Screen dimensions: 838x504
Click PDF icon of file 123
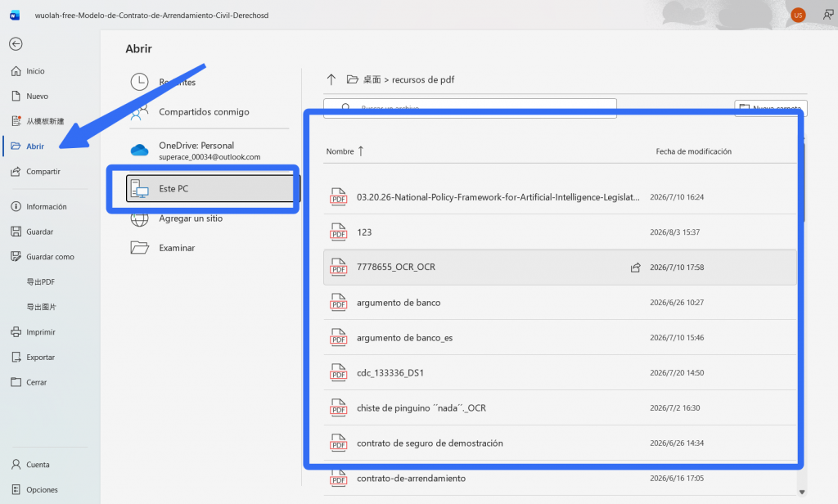point(338,232)
